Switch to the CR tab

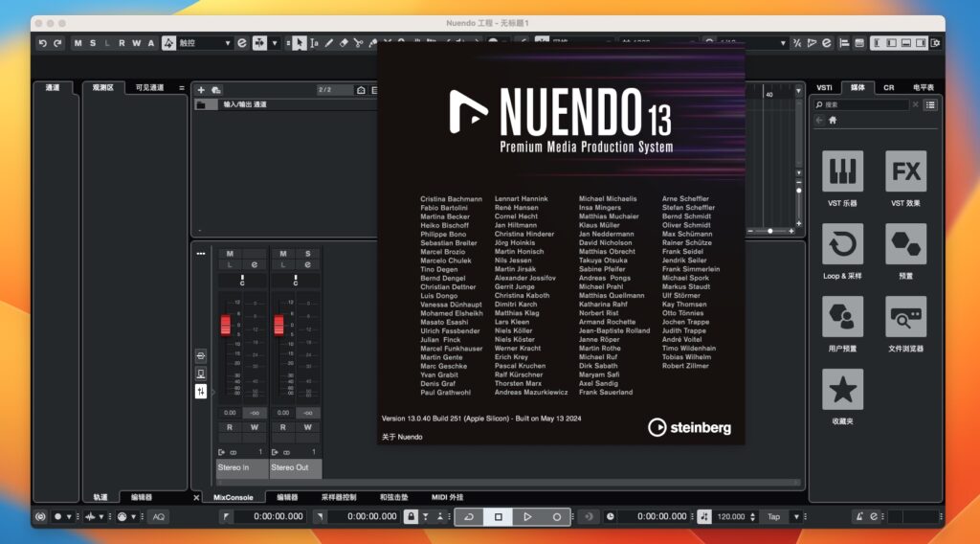(x=889, y=87)
